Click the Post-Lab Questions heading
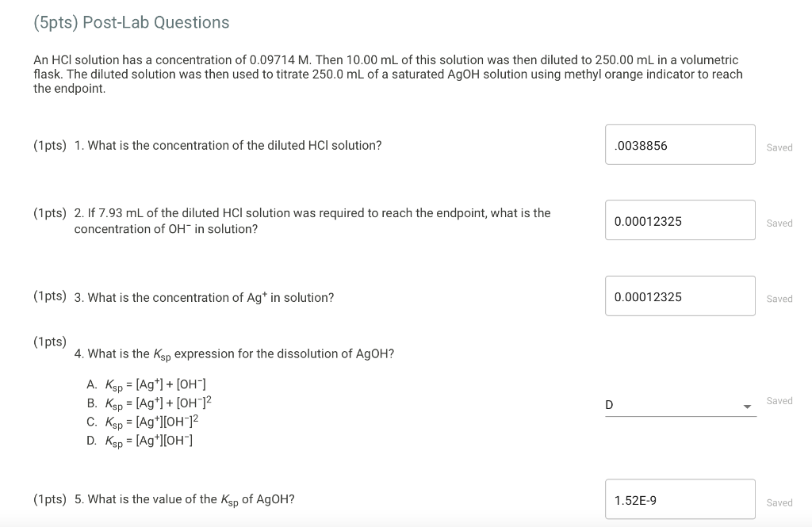This screenshot has width=812, height=527. pos(131,23)
